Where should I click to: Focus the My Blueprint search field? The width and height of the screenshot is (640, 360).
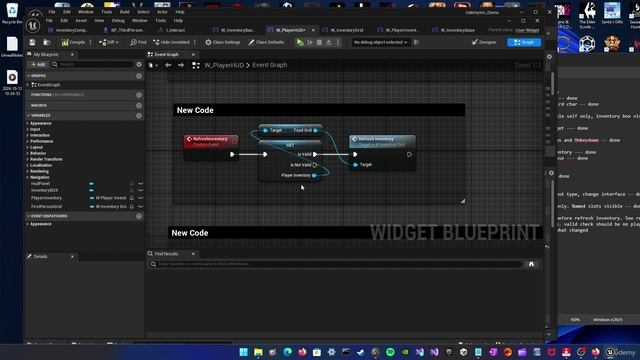[x=93, y=64]
